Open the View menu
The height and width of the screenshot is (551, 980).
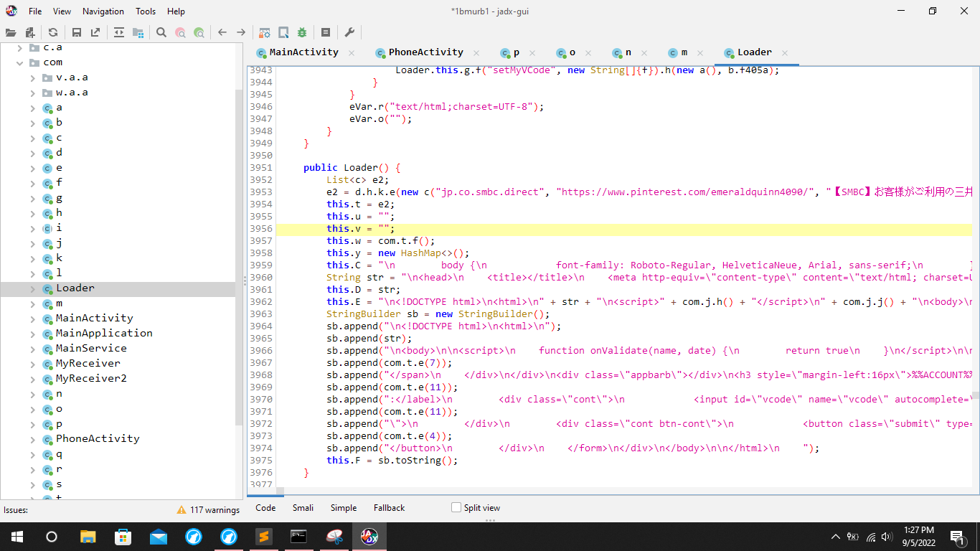62,11
